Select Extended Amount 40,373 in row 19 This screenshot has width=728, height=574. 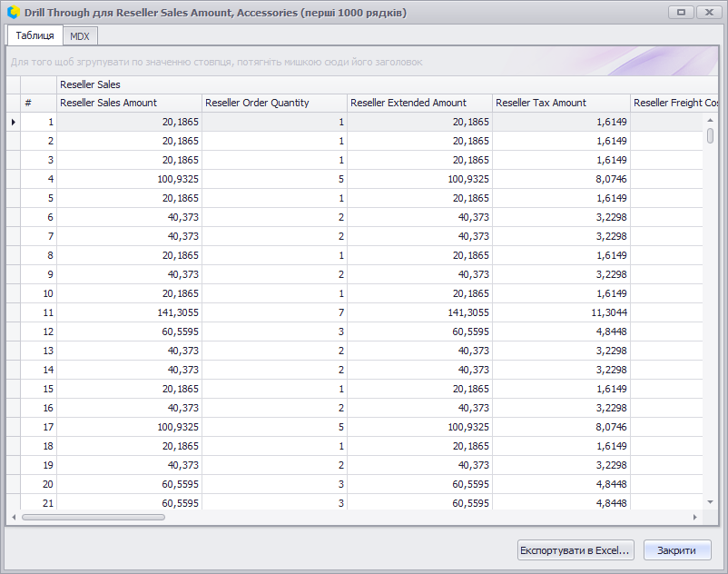[419, 465]
